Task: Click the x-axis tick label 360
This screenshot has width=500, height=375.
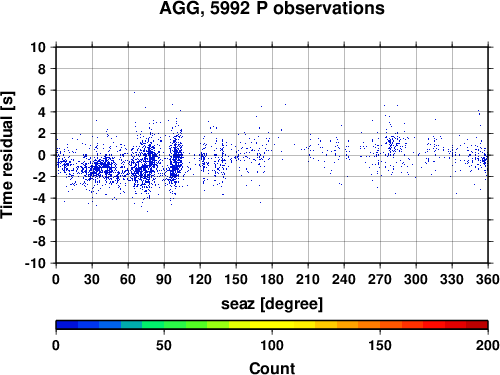Action: tap(488, 279)
